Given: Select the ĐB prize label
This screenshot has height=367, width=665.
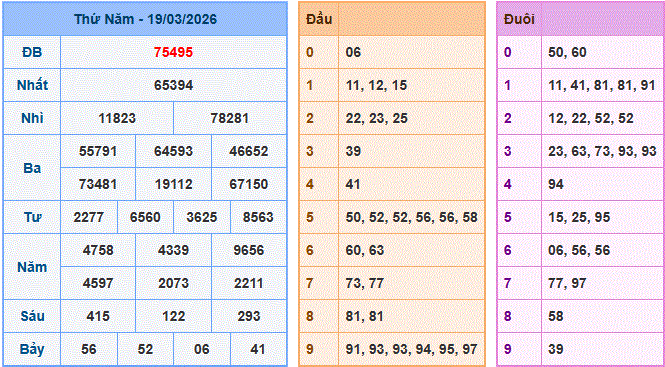Looking at the screenshot, I should coord(32,52).
